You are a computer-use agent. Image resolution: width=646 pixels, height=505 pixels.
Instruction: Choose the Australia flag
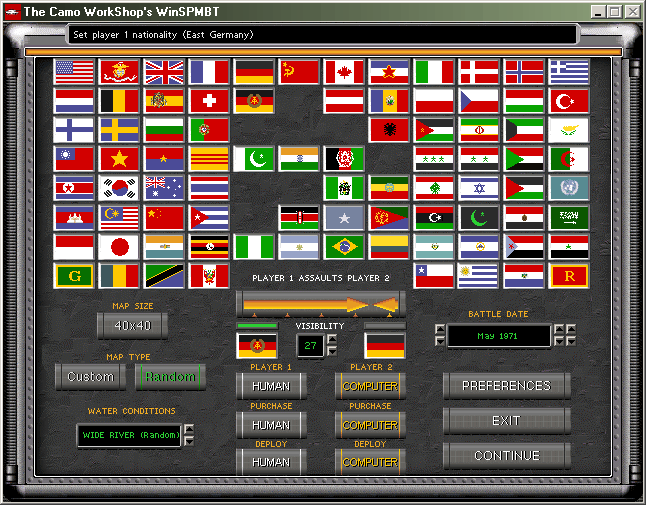click(164, 188)
